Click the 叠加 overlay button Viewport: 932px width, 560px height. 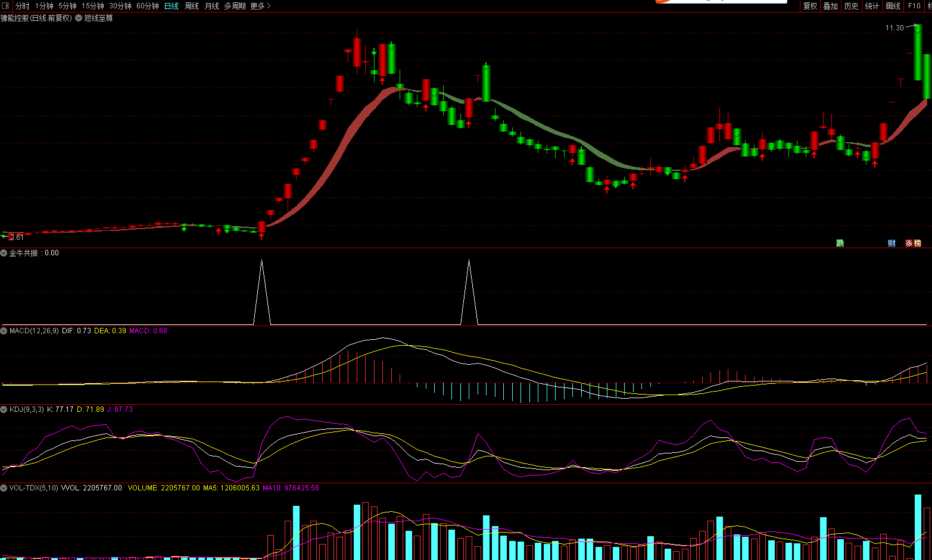[831, 6]
